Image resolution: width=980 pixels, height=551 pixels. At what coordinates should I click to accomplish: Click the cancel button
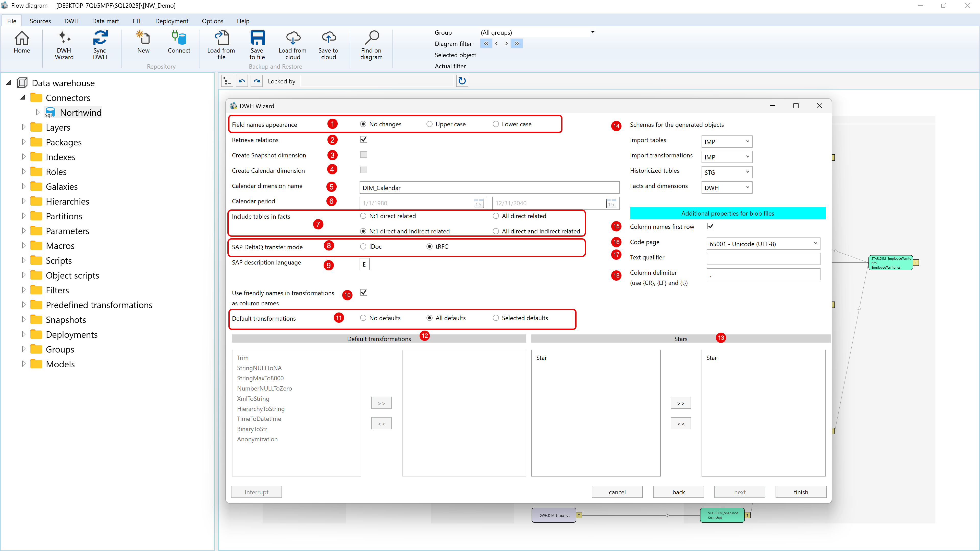coord(617,492)
